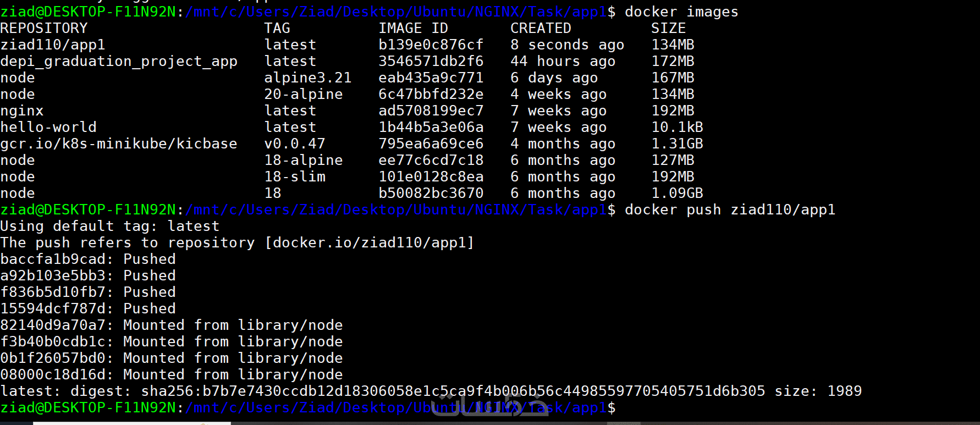Click the CREATED column header
This screenshot has height=425, width=980.
541,28
